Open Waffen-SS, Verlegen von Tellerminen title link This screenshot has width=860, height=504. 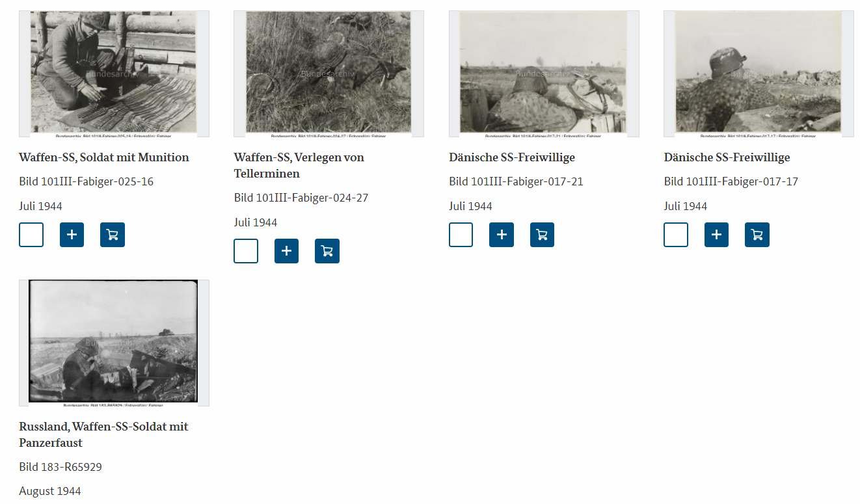[299, 165]
